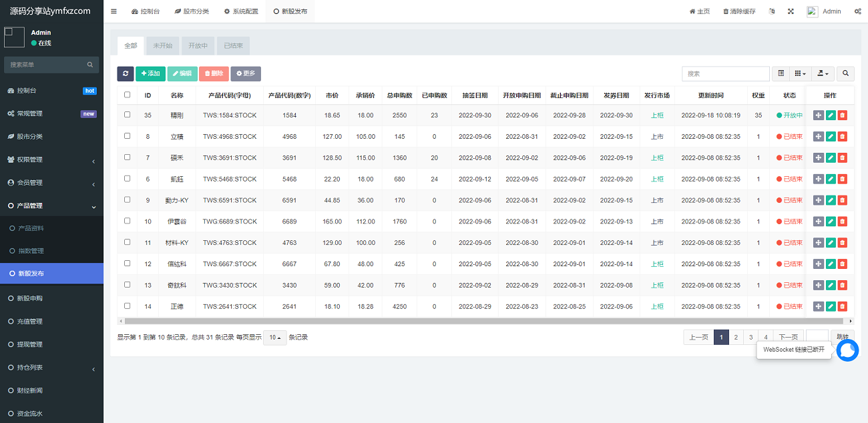Open 新股申购 in the sidebar menu
868x423 pixels.
30,298
